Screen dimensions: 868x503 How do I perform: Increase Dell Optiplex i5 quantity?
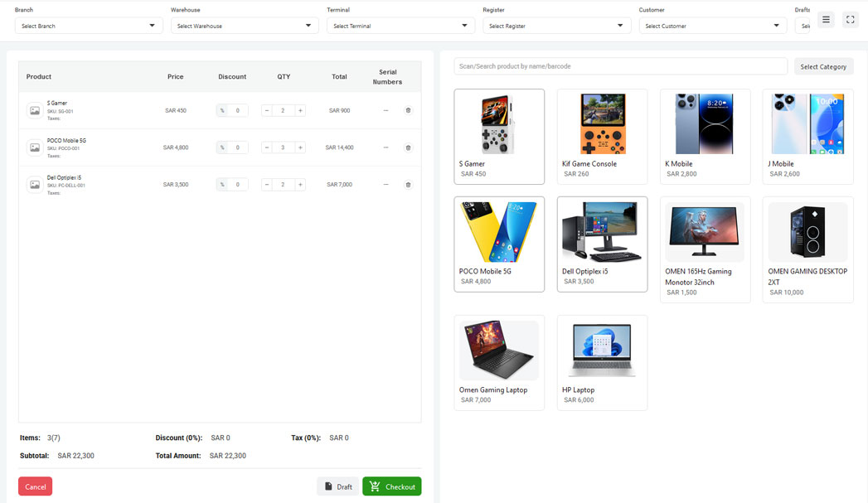pos(300,185)
